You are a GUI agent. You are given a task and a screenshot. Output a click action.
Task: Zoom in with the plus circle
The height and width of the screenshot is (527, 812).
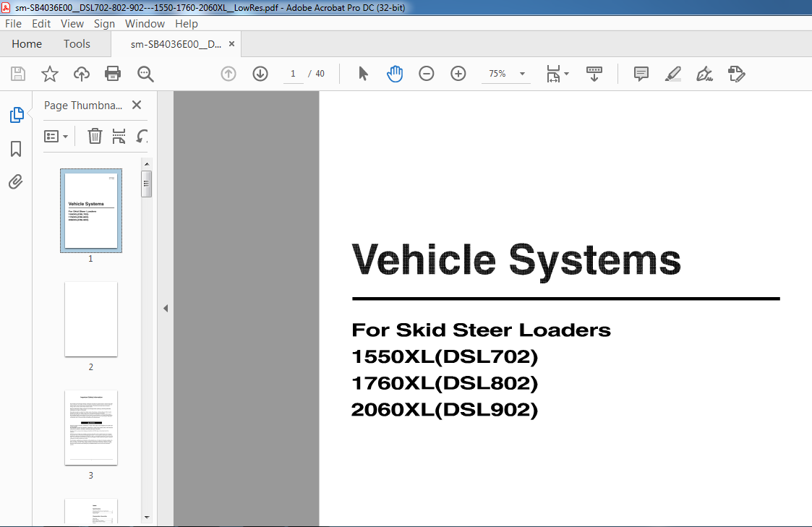[x=458, y=74]
